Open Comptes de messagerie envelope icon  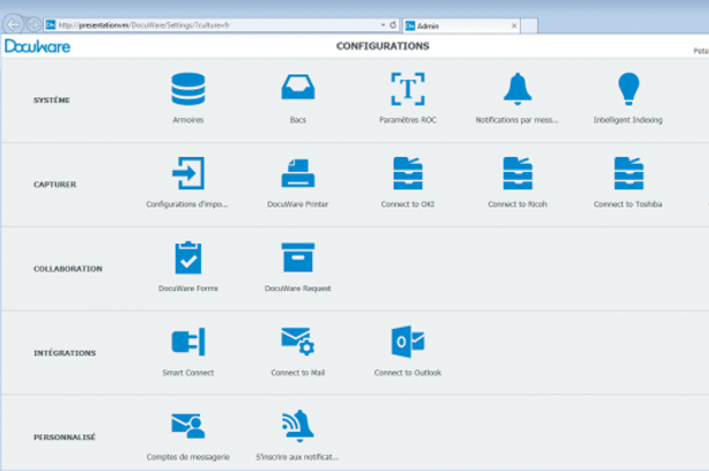[188, 426]
